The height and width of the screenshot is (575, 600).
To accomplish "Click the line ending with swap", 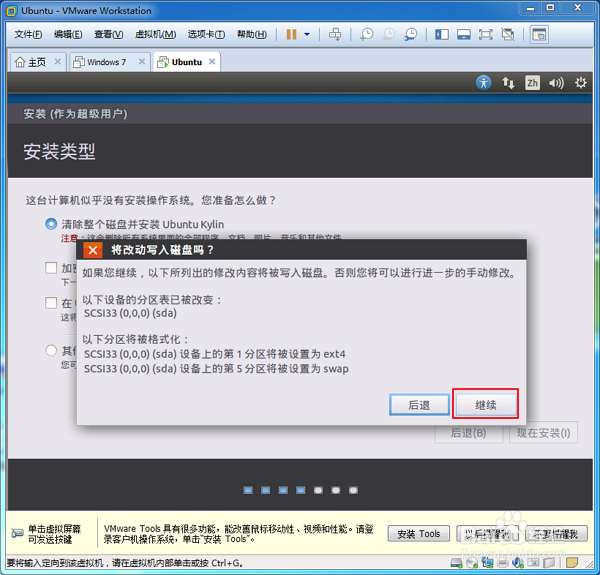I will coord(216,369).
